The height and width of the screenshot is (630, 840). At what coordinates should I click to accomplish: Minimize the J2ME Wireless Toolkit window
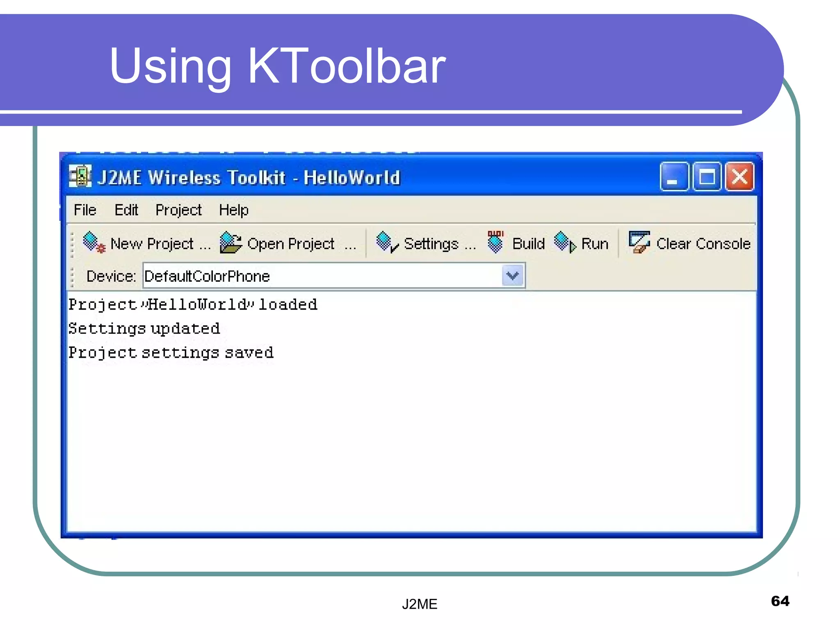(x=673, y=177)
